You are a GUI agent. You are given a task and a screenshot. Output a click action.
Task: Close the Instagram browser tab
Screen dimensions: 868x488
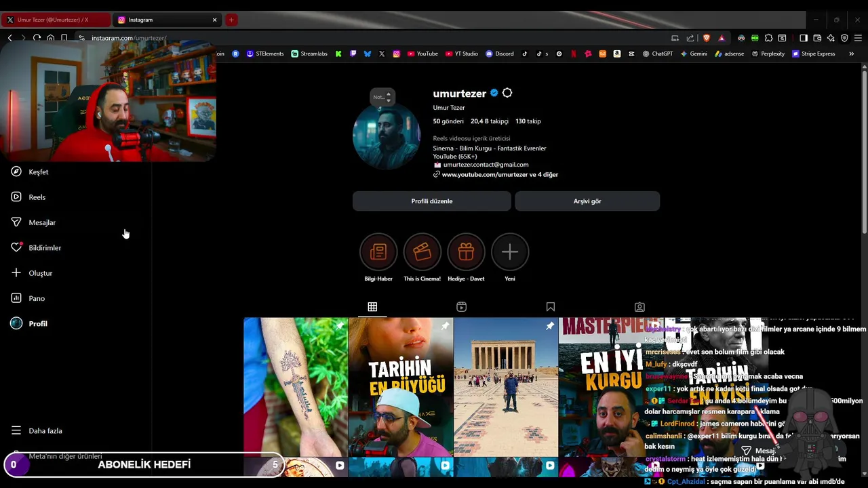click(x=214, y=20)
